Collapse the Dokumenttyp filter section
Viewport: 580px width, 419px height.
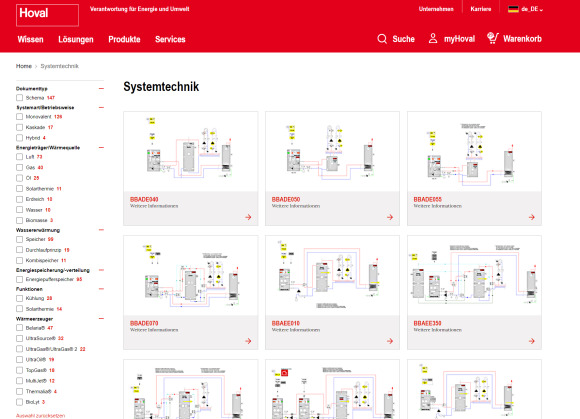(101, 88)
